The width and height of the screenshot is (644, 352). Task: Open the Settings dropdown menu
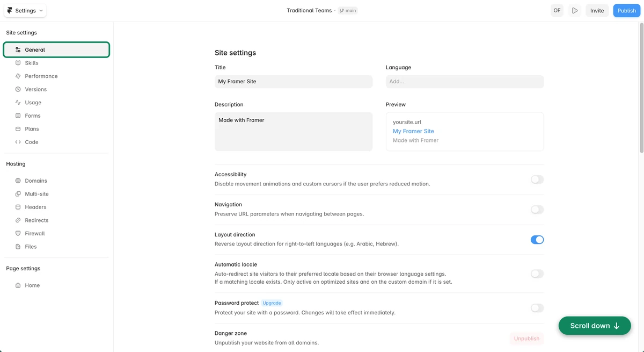pos(25,11)
